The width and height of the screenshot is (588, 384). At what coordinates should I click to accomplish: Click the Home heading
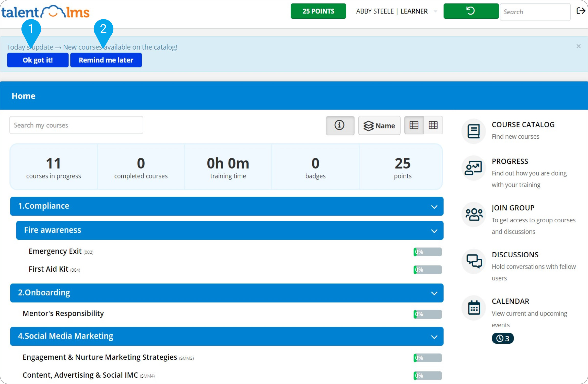23,96
